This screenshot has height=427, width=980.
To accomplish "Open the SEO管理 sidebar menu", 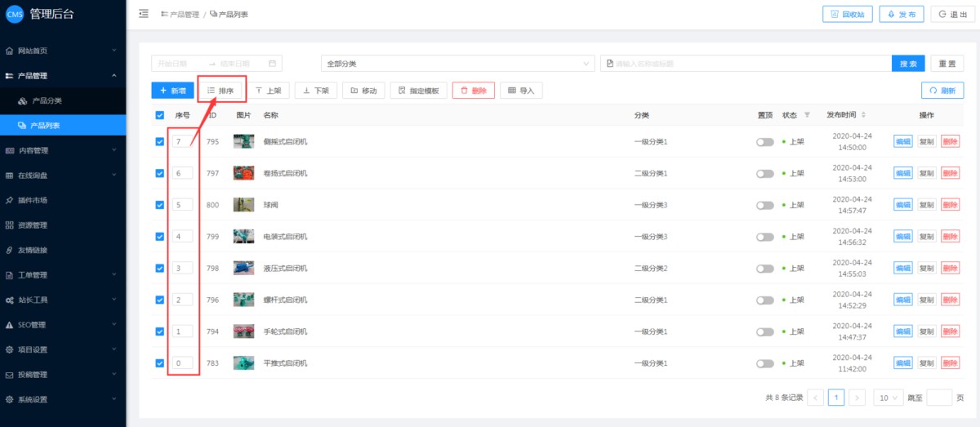I will coord(63,325).
